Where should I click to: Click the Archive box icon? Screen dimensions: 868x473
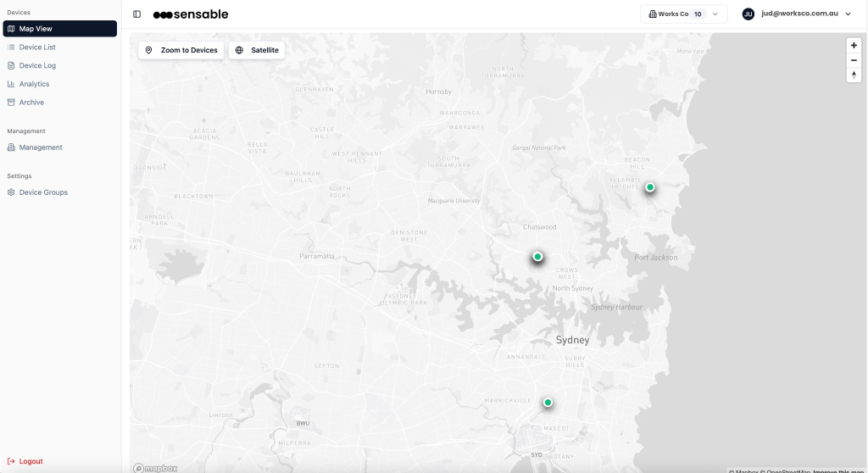tap(11, 103)
